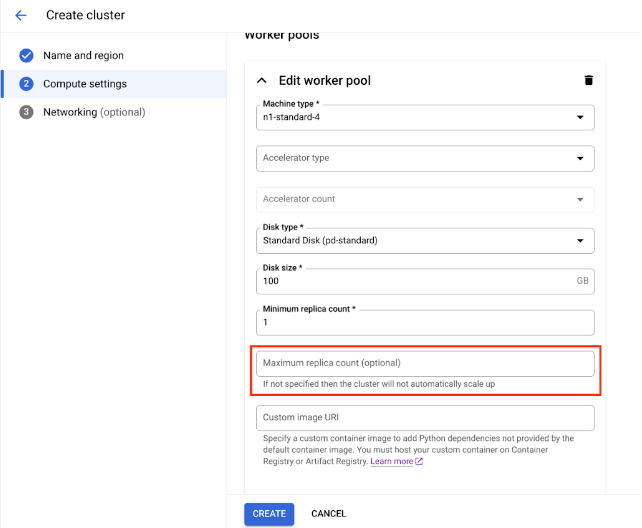Open the Learn more link

[391, 462]
